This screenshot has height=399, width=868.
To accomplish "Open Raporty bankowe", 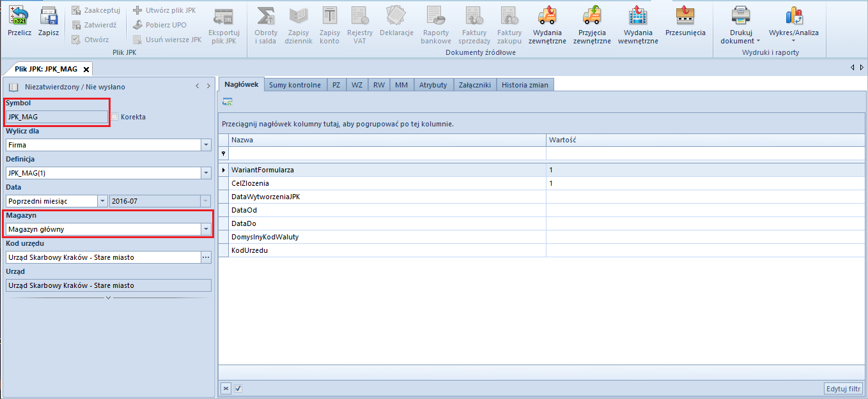I will [x=436, y=26].
